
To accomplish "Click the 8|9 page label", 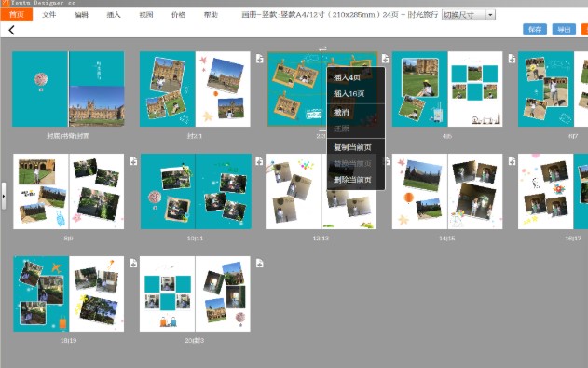I will click(x=68, y=238).
